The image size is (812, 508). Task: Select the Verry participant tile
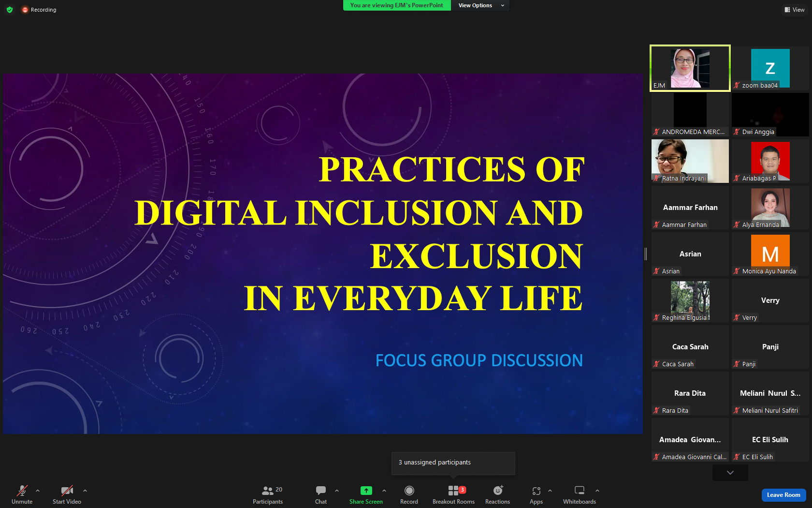click(x=770, y=300)
